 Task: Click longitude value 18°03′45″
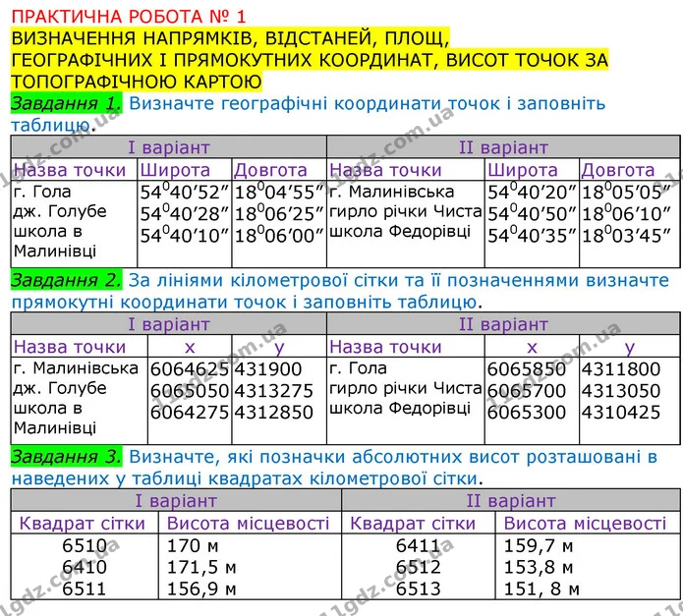[626, 236]
